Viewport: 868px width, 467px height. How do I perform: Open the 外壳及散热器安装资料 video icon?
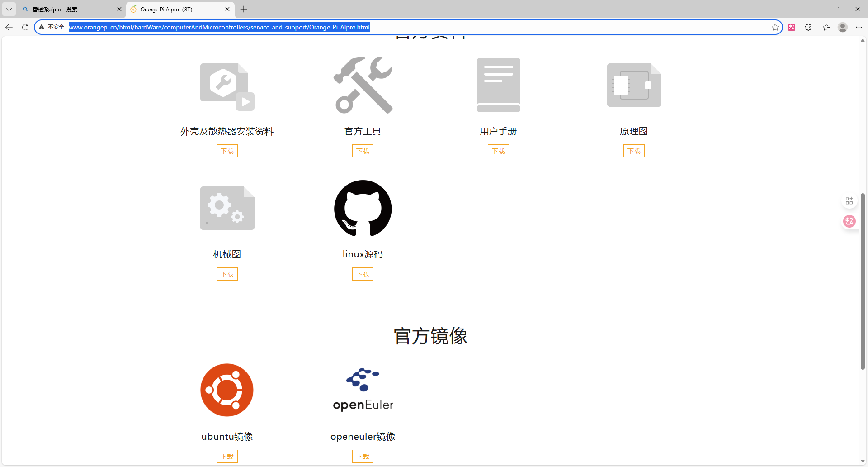click(x=227, y=86)
